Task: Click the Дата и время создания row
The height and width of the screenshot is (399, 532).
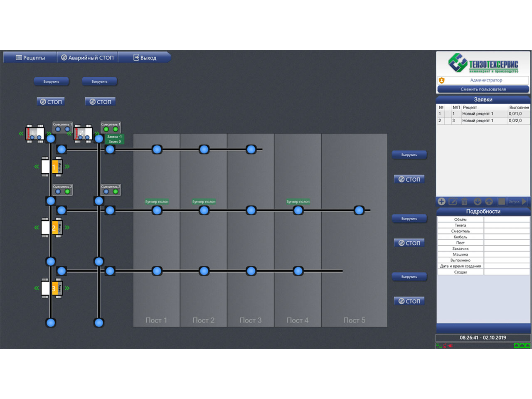Action: pos(483,266)
